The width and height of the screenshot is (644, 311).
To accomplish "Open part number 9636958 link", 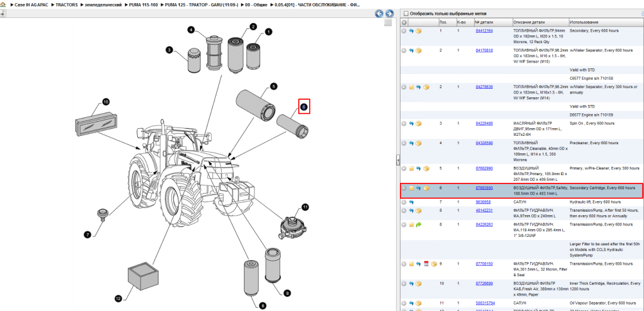I will (483, 202).
